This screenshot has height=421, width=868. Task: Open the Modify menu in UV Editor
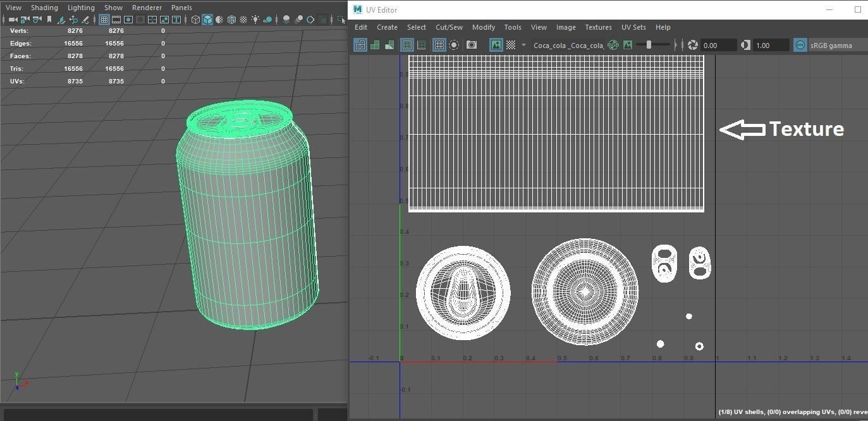[x=484, y=27]
